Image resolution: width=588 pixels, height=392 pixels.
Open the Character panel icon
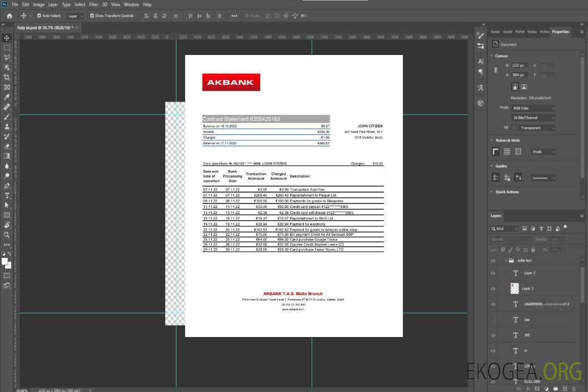click(480, 62)
